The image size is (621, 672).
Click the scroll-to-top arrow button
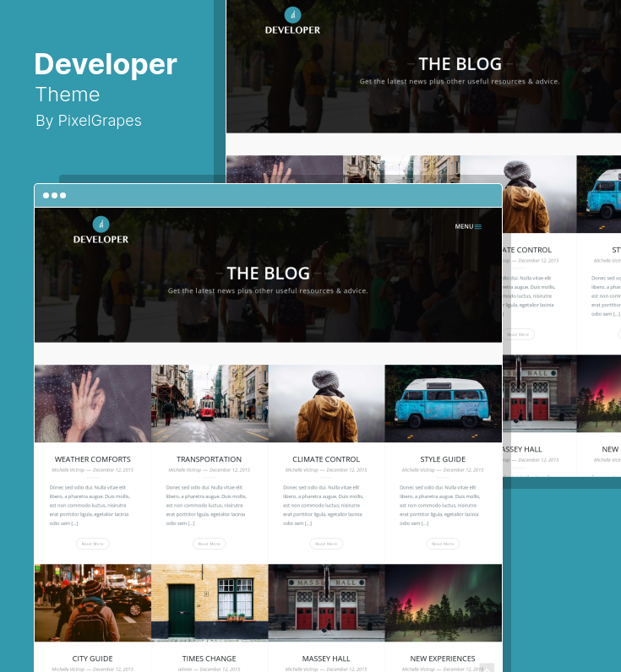pos(487,668)
